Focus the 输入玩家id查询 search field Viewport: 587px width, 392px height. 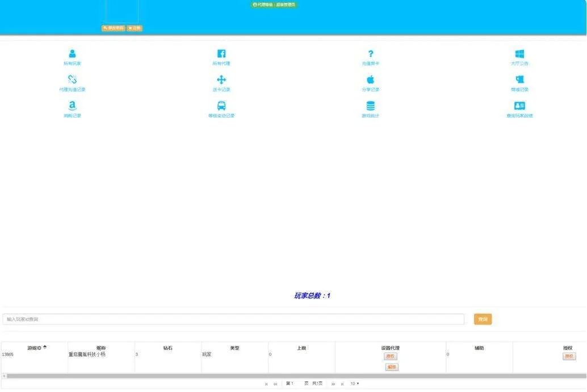(233, 319)
